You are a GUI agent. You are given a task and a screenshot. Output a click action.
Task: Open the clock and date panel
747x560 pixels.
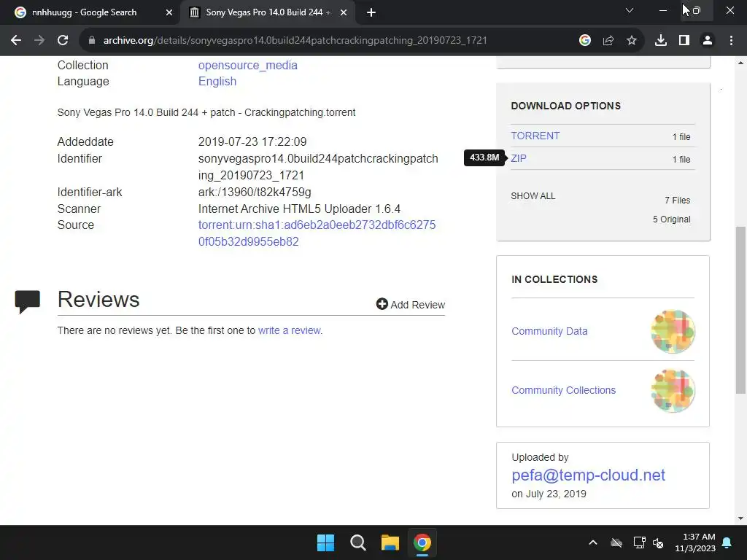pyautogui.click(x=695, y=542)
